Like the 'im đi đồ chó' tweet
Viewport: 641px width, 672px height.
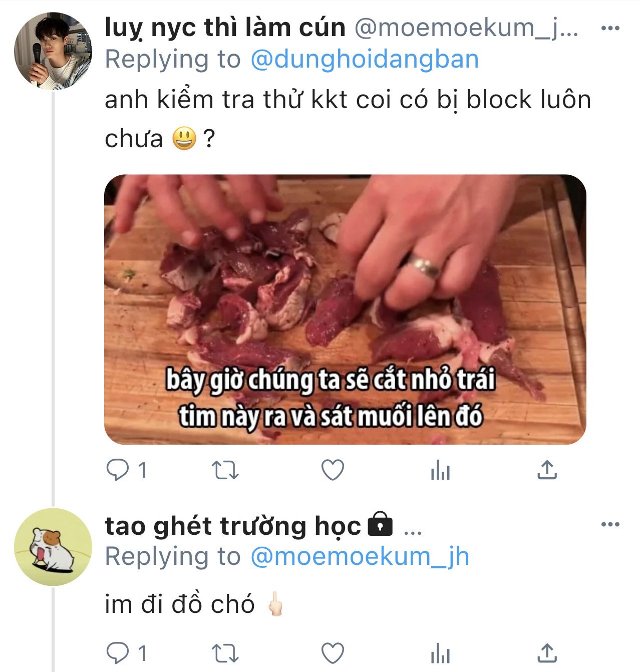coord(333,653)
